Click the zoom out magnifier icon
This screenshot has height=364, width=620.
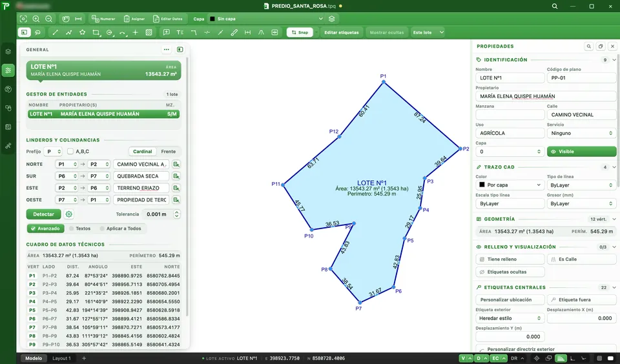pos(48,19)
